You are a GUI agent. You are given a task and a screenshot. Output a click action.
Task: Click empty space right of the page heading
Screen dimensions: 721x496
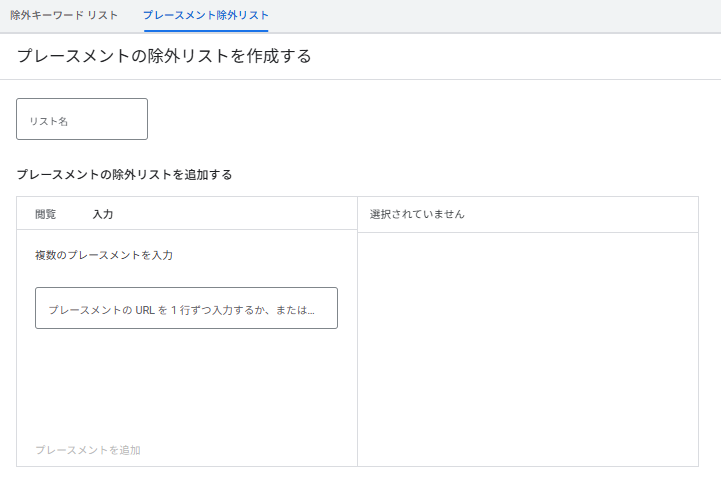(520, 57)
